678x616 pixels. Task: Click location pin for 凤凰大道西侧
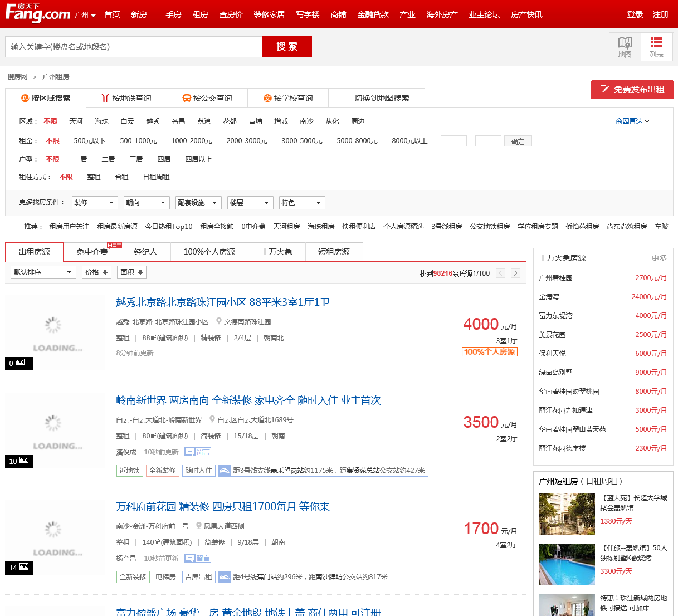[x=199, y=526]
